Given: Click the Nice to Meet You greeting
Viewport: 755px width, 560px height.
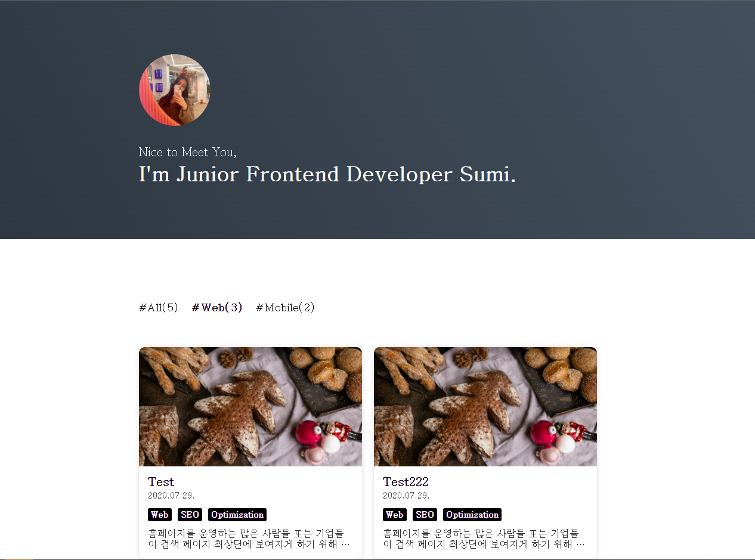Looking at the screenshot, I should point(187,152).
